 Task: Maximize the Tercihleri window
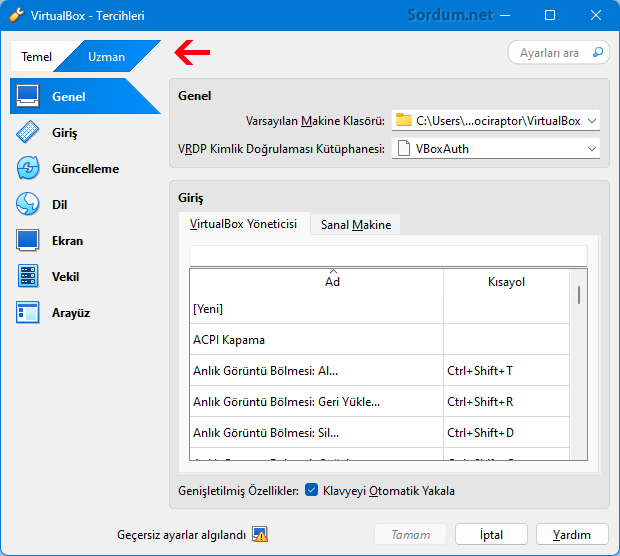550,15
